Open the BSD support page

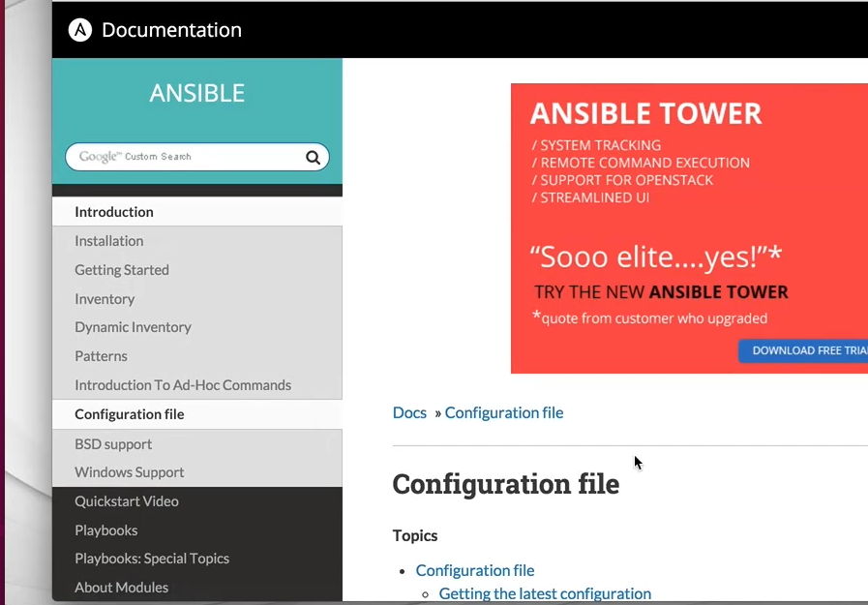(112, 443)
